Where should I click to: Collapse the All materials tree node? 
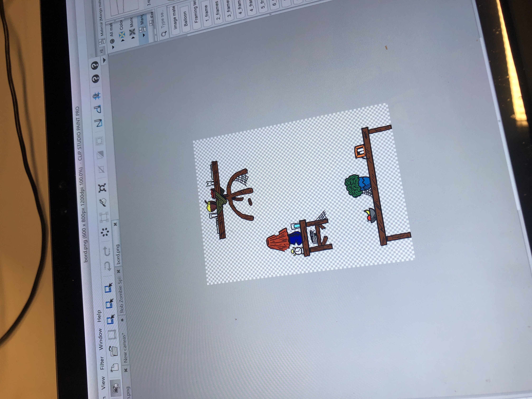(x=113, y=47)
